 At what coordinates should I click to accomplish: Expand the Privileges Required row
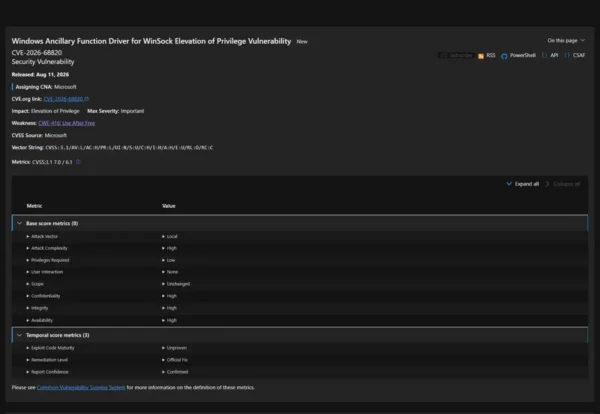[28, 260]
